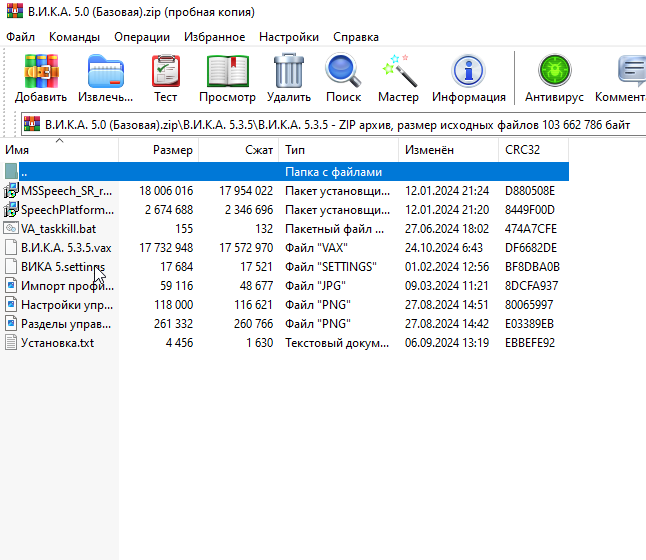
Task: Click the Извлечь (Extract) folder icon
Action: pyautogui.click(x=106, y=71)
